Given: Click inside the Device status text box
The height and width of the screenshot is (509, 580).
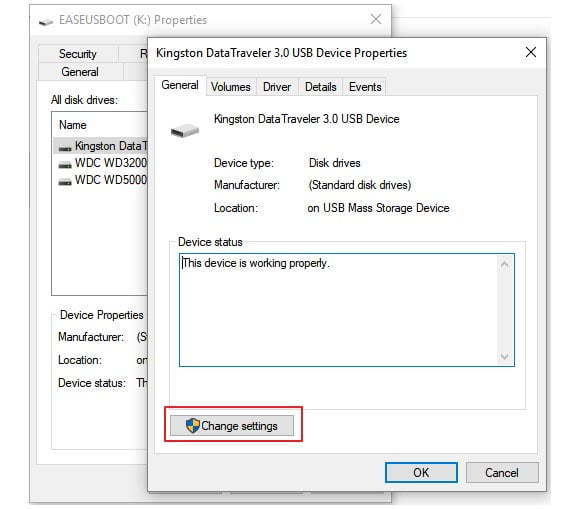Looking at the screenshot, I should point(347,310).
